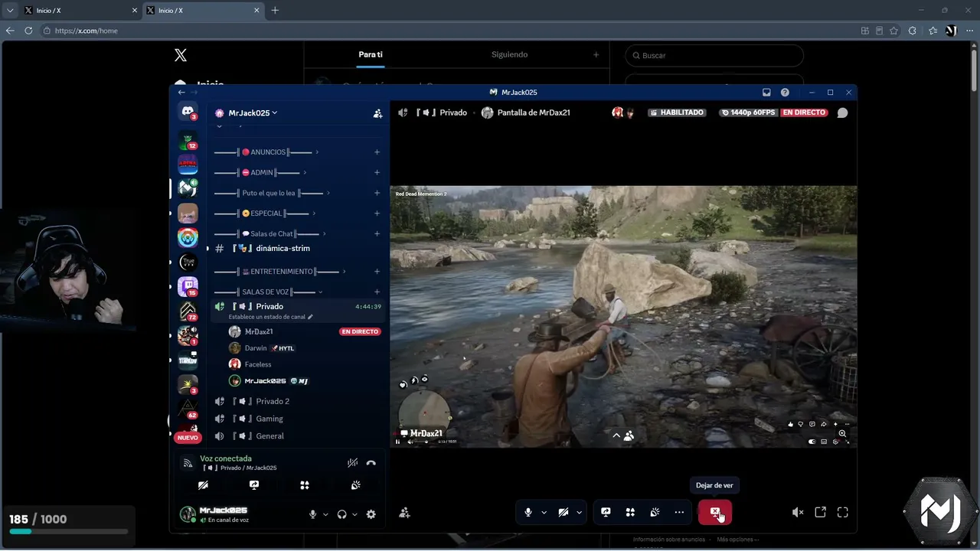Open the server icon with badge 12
This screenshot has height=551, width=980.
coord(188,140)
